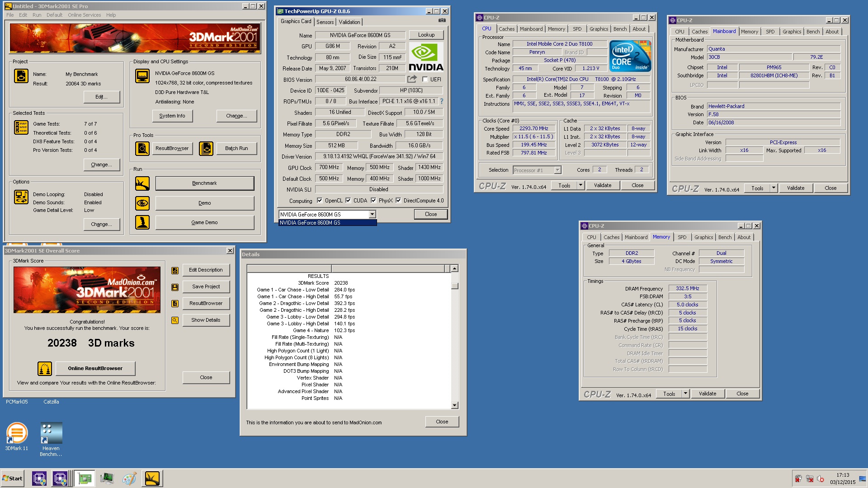Select NVIDIA GeForce 8600M GS list entry

point(327,223)
